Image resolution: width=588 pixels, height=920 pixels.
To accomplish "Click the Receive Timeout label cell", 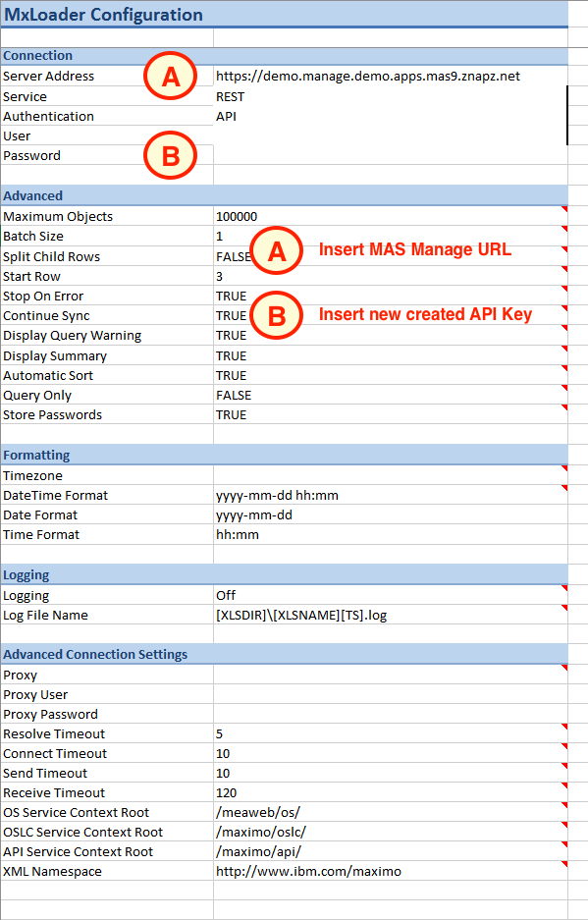I will click(107, 792).
